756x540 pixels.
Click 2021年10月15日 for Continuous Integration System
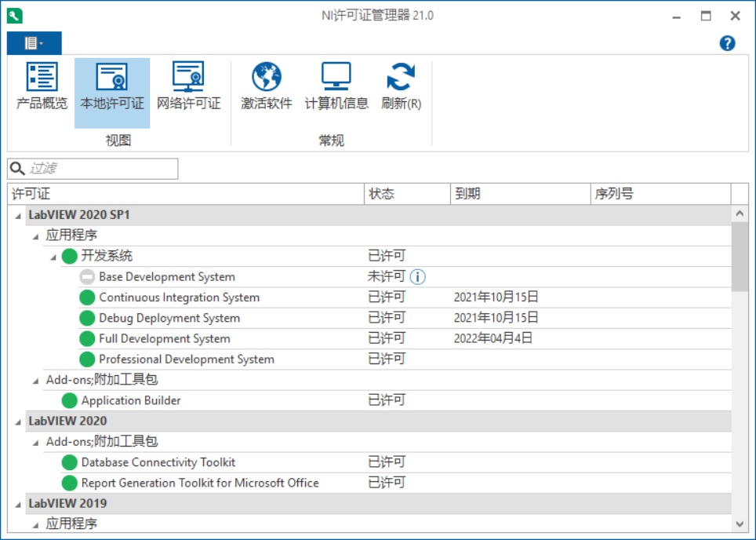(496, 297)
